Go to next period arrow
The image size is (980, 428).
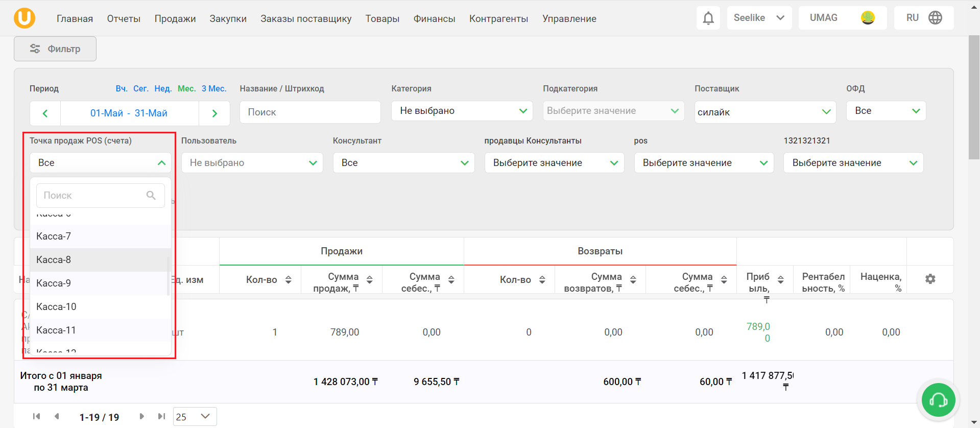214,113
